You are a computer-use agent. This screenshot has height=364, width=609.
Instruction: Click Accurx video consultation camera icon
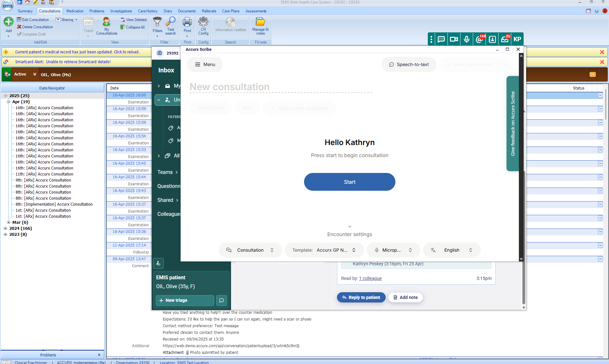(454, 39)
